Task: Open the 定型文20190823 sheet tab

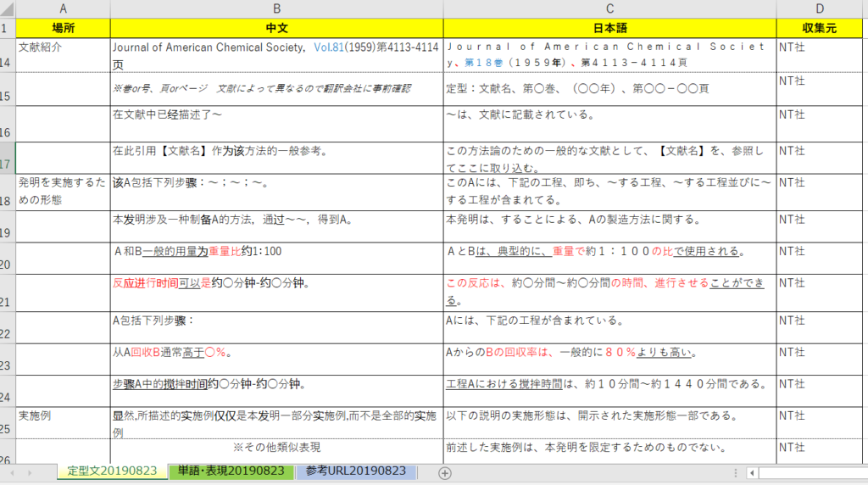Action: point(112,471)
